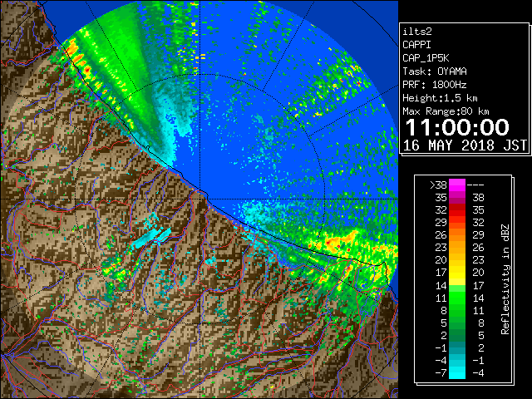
Task: Click the '---' legend label
Action: click(475, 185)
